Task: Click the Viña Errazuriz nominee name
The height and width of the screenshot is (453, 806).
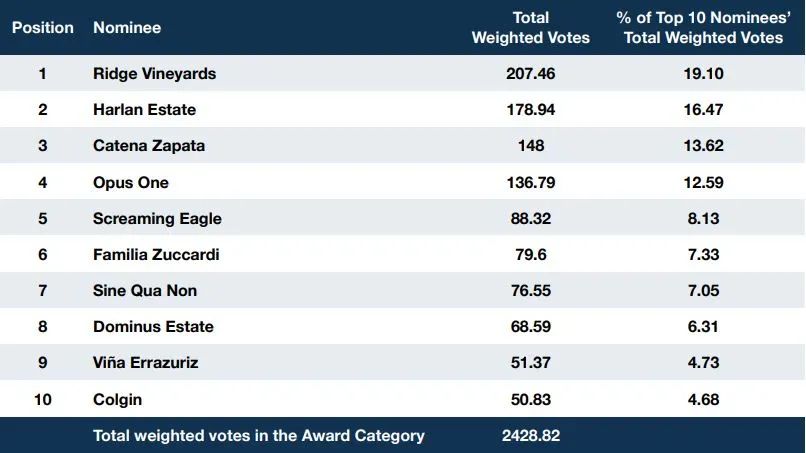Action: (145, 363)
